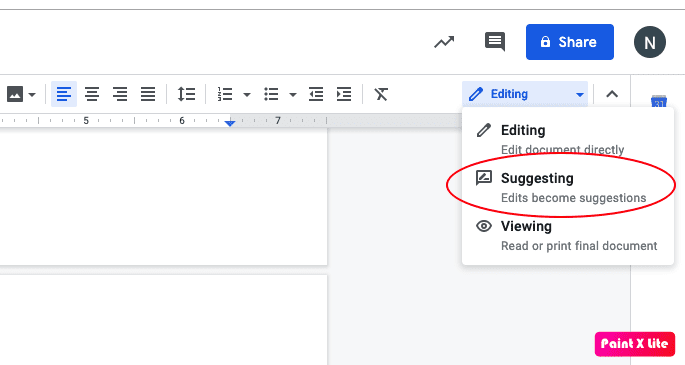The width and height of the screenshot is (685, 365).
Task: Choose Viewing mode from the menu
Action: [x=568, y=235]
